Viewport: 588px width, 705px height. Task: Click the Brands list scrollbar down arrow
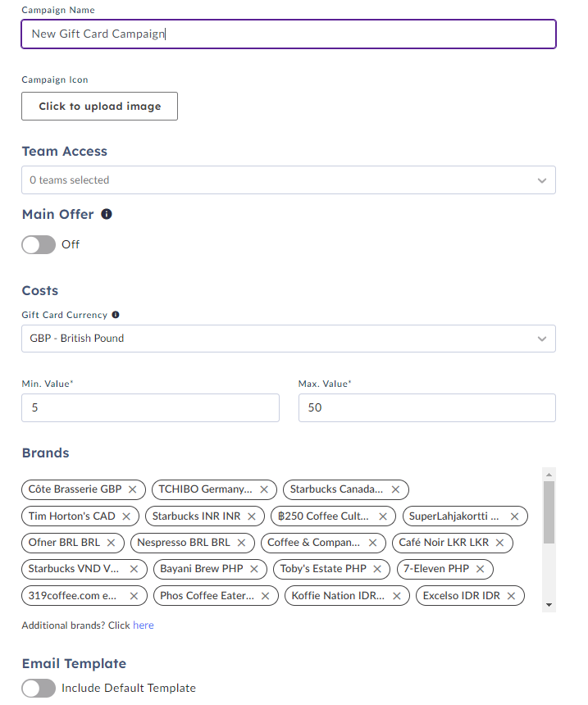point(549,605)
